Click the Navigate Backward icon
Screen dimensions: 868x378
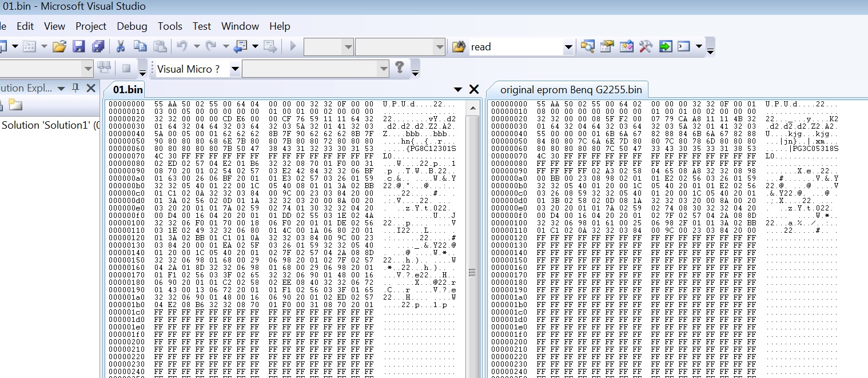(240, 46)
